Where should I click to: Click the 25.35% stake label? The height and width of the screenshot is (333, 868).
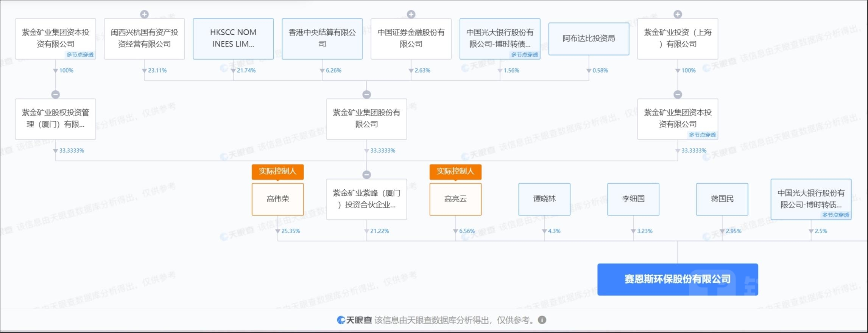coord(291,231)
